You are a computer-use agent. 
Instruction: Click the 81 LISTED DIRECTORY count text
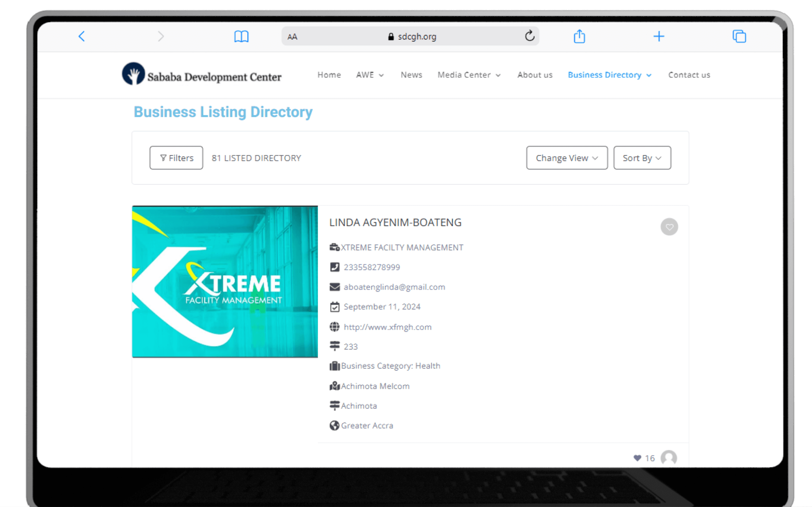[256, 158]
